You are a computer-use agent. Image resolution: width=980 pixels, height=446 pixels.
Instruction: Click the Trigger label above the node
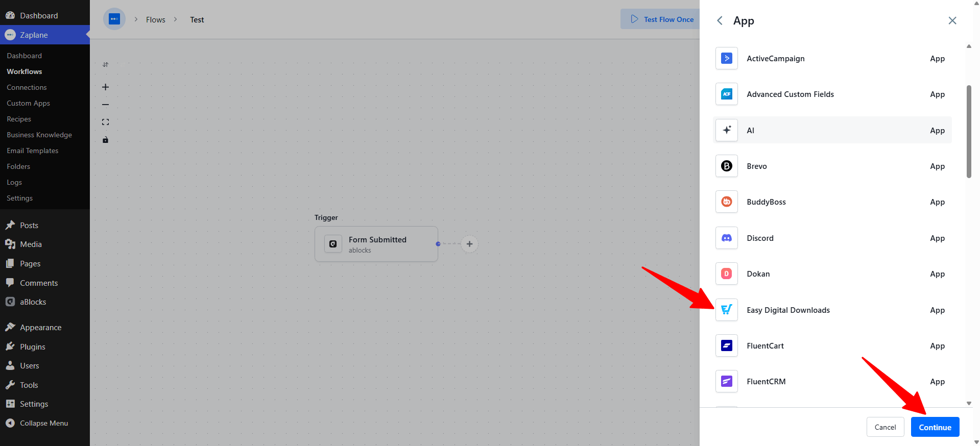[x=326, y=217]
